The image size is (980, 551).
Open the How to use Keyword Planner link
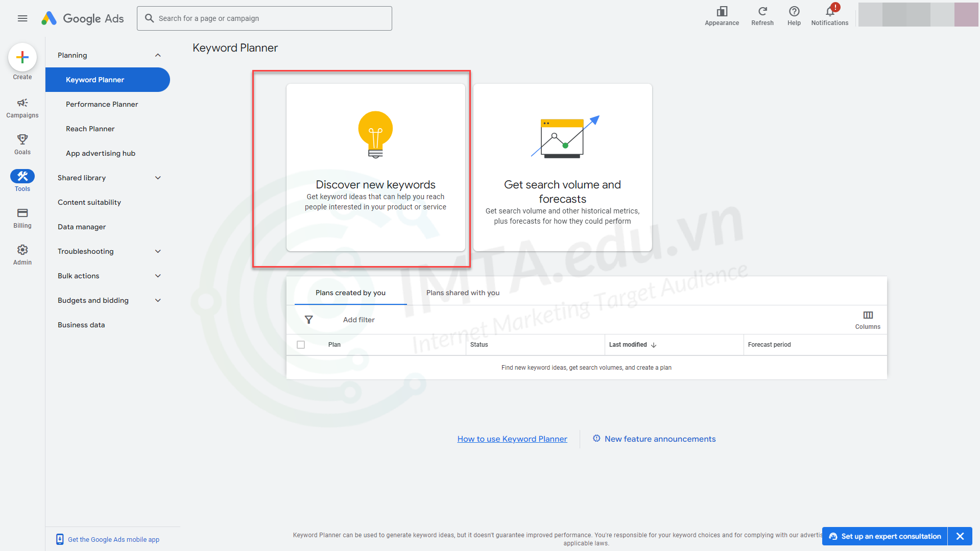[x=512, y=439]
